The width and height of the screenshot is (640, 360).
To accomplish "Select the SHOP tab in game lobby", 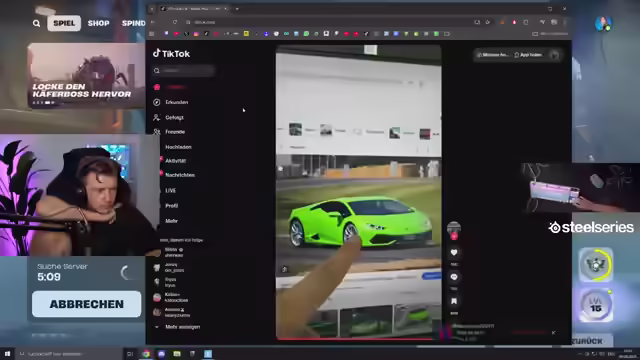I will click(98, 23).
